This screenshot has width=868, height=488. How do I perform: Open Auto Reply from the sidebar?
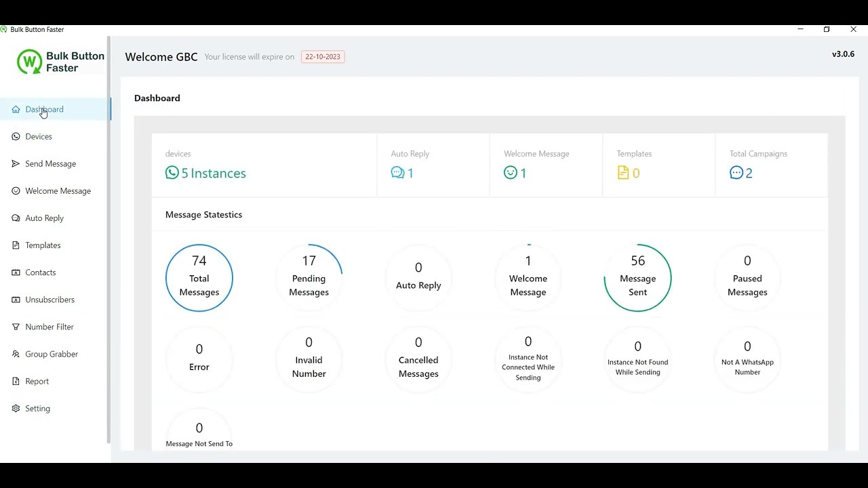coord(55,218)
